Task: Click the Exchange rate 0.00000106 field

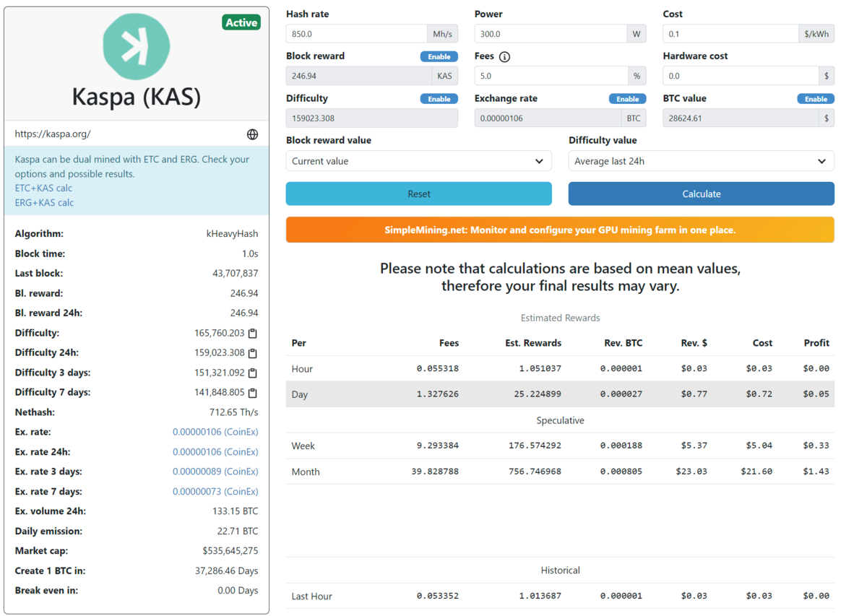Action: point(548,118)
